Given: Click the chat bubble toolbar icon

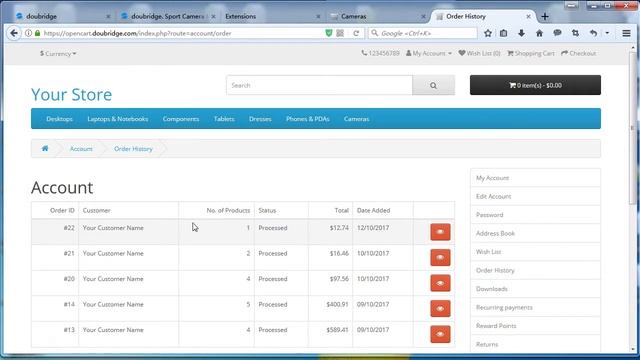Looking at the screenshot, I should (557, 33).
